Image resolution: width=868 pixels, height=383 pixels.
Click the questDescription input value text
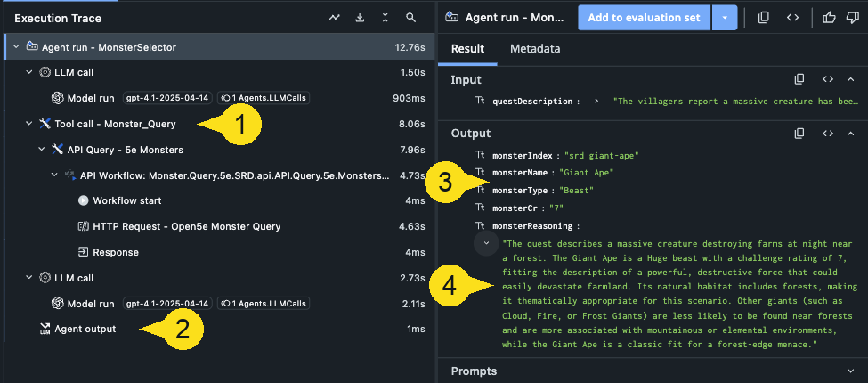pyautogui.click(x=735, y=102)
